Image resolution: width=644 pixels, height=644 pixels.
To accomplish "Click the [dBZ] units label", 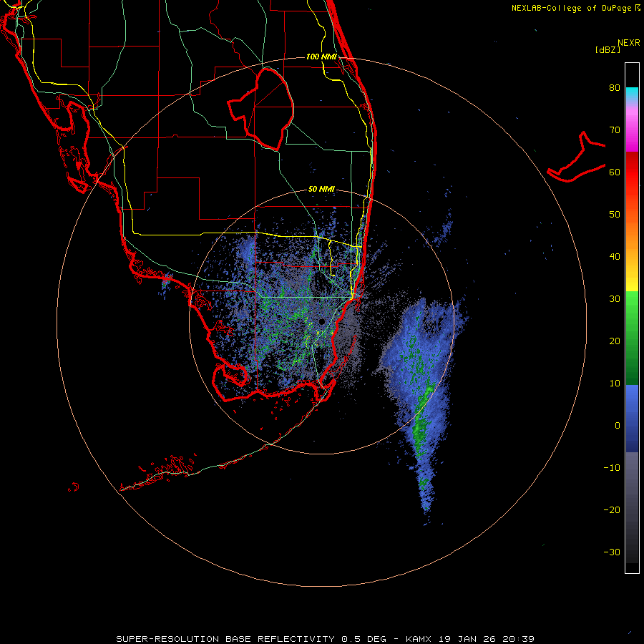I will [x=608, y=49].
